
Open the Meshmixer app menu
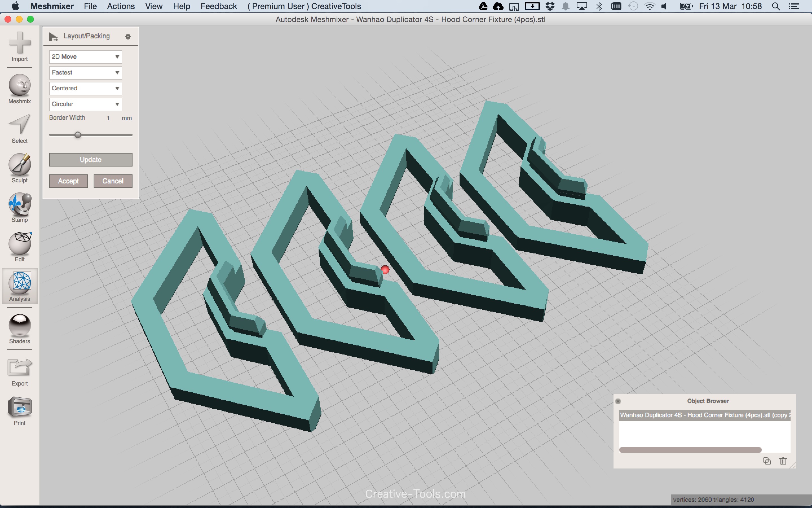52,6
